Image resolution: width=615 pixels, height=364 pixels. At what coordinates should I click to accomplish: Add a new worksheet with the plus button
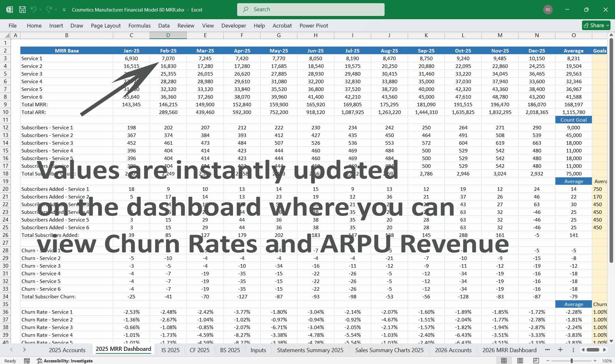coord(560,350)
